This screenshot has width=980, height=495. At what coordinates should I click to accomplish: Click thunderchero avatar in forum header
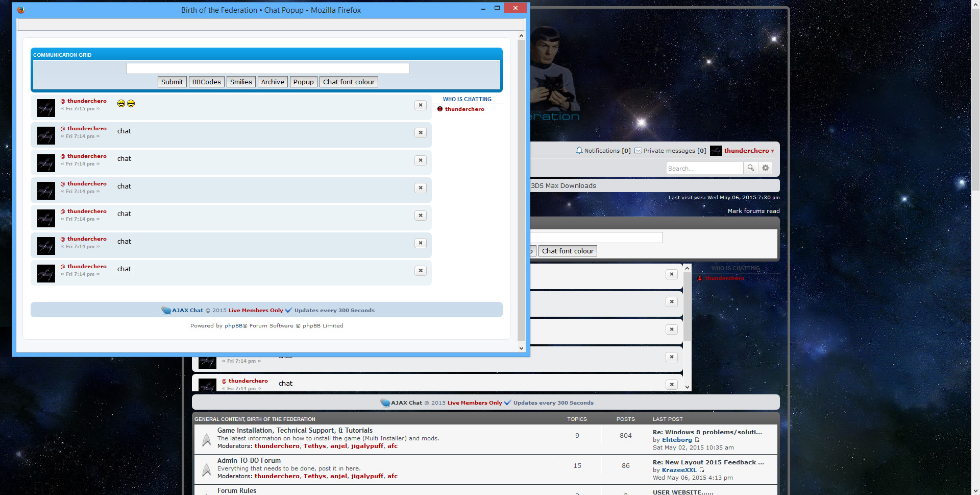click(x=716, y=151)
